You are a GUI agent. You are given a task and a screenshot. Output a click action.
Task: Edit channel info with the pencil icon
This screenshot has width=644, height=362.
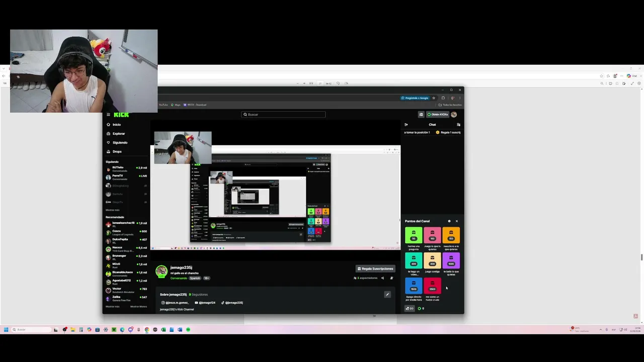click(387, 295)
